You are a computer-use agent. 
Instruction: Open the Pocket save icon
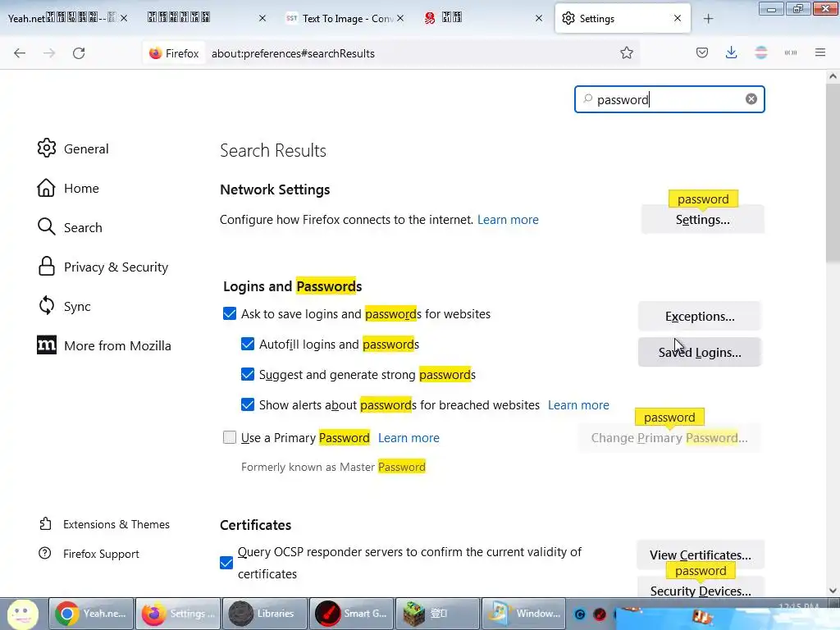coord(702,52)
